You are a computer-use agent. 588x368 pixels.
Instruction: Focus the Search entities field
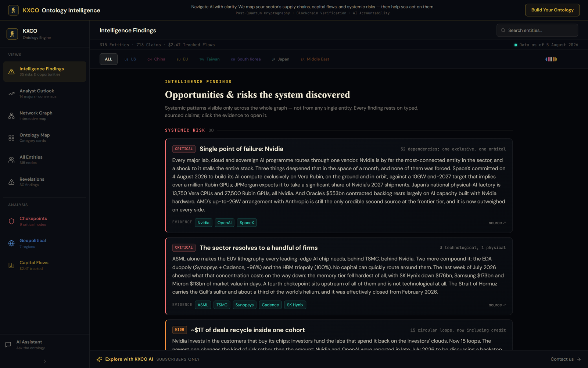tap(537, 31)
